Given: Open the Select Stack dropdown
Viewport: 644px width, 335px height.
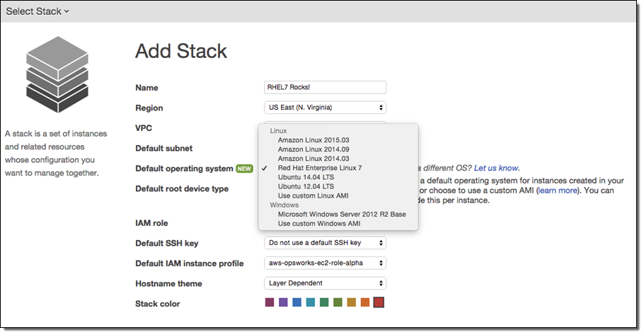Looking at the screenshot, I should (38, 11).
